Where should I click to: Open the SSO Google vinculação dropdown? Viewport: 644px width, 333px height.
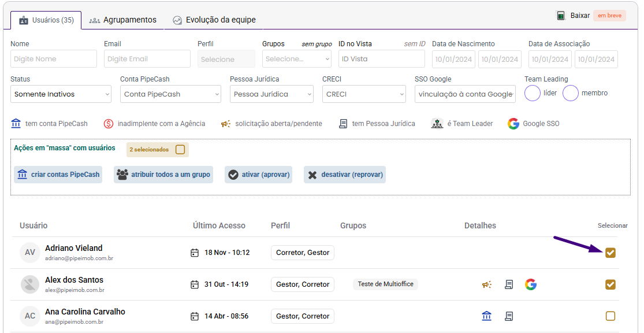click(x=465, y=94)
